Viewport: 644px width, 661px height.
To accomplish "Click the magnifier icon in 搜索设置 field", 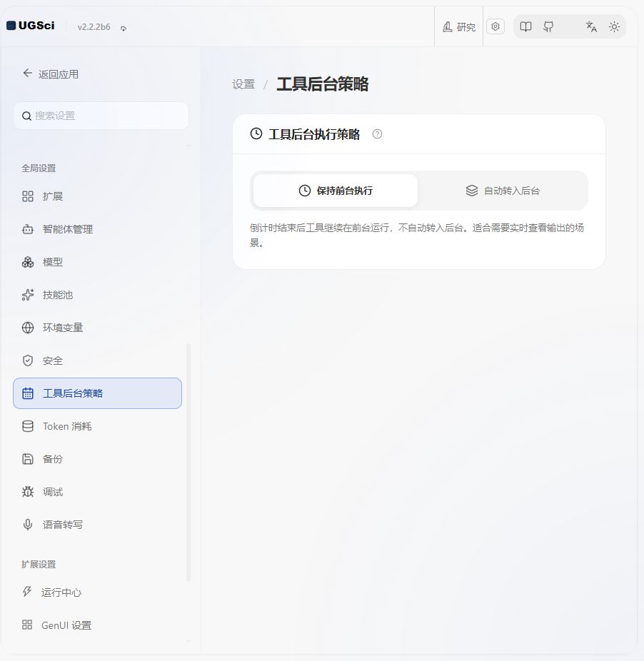I will (26, 116).
